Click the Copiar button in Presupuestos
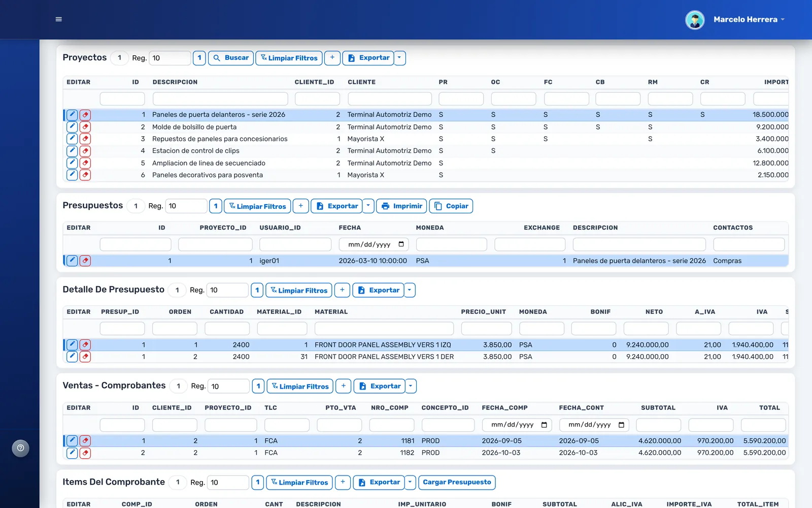The height and width of the screenshot is (508, 812). pyautogui.click(x=451, y=206)
